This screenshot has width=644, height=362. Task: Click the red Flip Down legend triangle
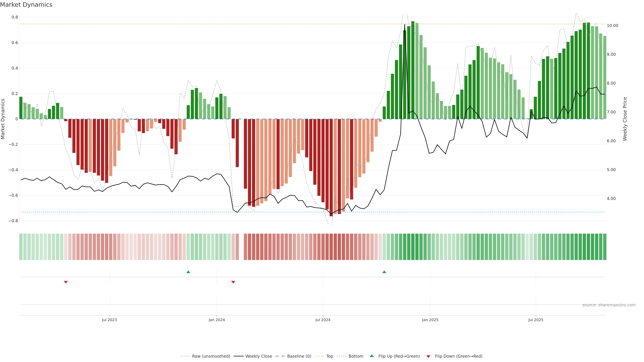click(428, 356)
